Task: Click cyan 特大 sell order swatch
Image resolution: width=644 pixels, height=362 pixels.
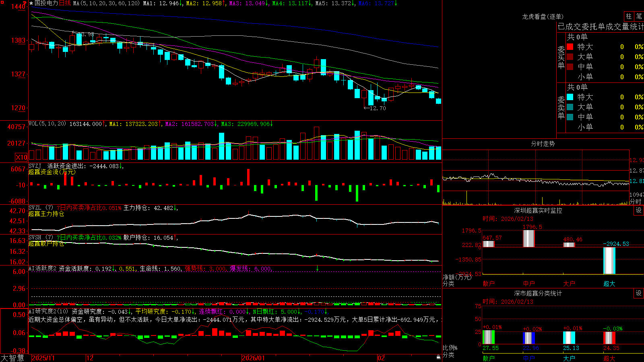Action: [570, 97]
